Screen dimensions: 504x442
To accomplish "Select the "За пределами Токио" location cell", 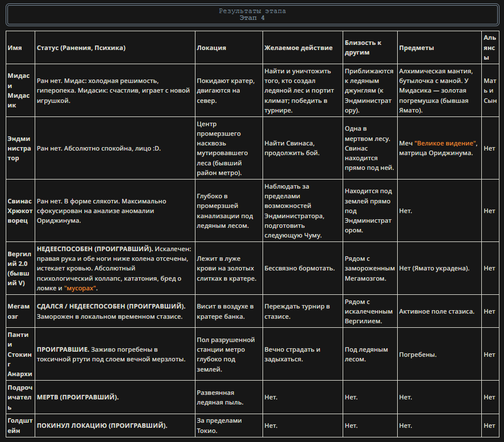I will pyautogui.click(x=219, y=425).
